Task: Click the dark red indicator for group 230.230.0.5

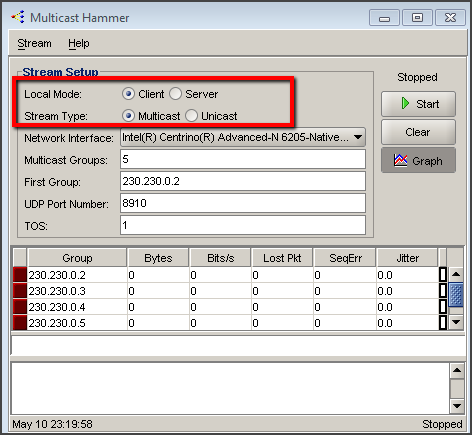Action: coord(20,323)
